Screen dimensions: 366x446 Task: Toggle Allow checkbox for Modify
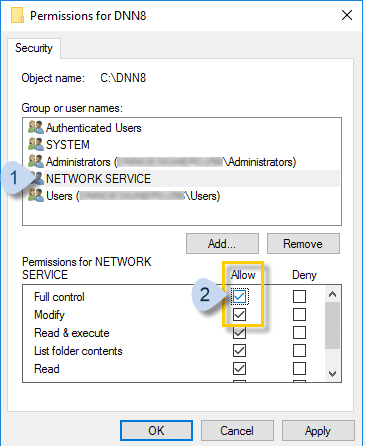coord(239,314)
